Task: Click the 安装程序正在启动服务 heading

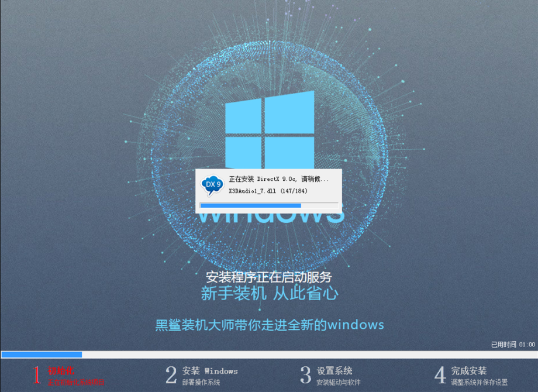Action: coord(268,278)
